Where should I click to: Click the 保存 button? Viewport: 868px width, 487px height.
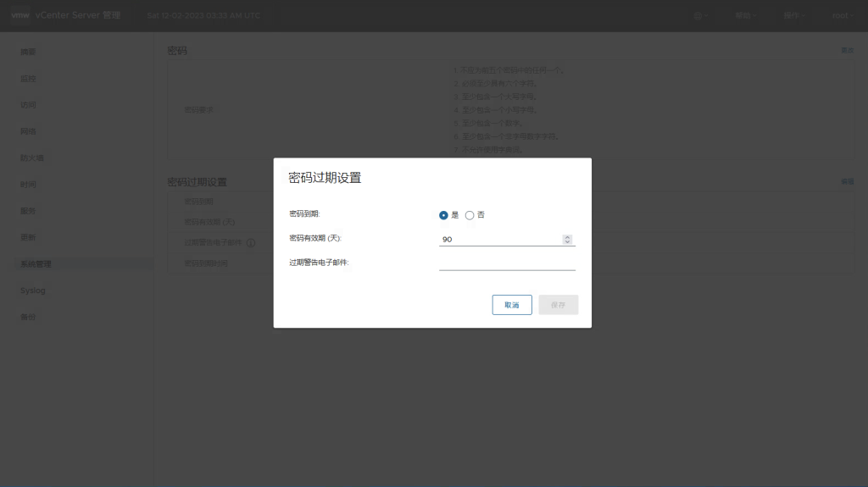[558, 305]
